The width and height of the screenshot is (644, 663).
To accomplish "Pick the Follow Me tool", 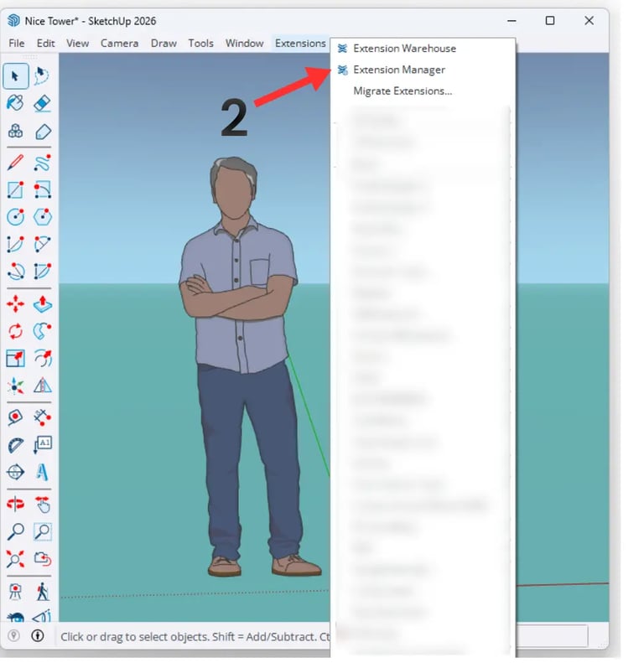I will point(42,331).
